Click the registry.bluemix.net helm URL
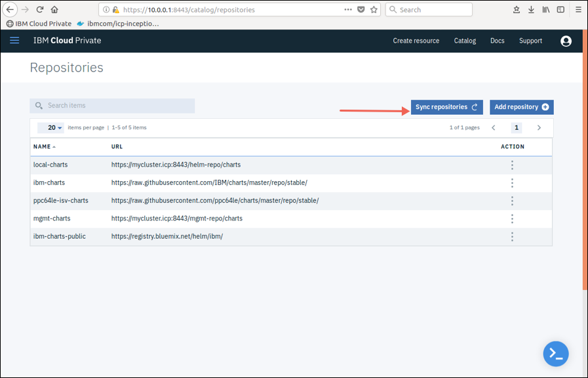The height and width of the screenshot is (378, 588). pyautogui.click(x=167, y=236)
